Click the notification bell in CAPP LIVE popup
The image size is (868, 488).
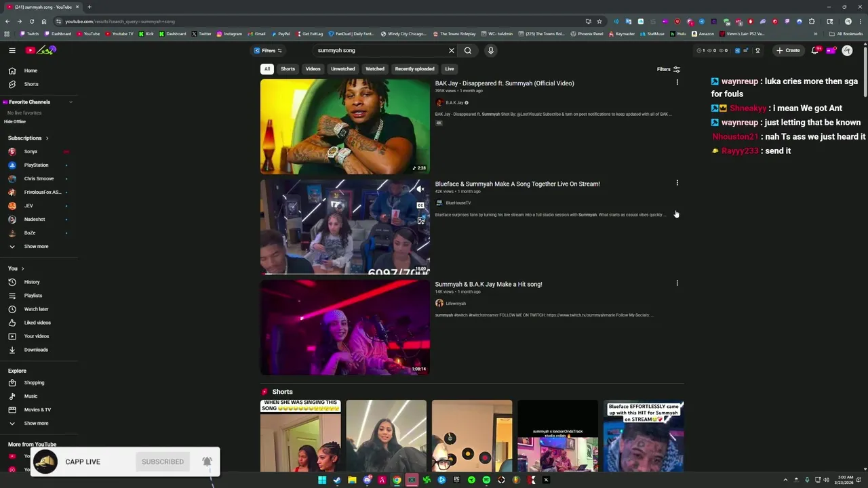207,462
